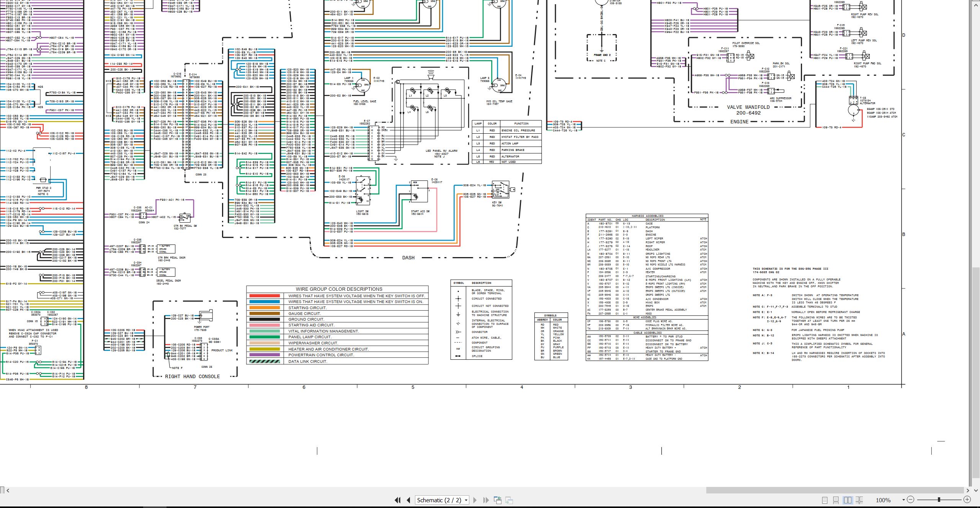Click the 'ARC SUPPRESSOR' label
This screenshot has height=508, width=980.
(781, 98)
